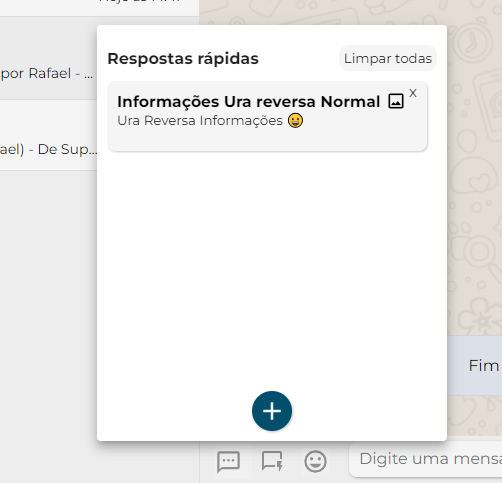
Task: Add a new quick reply with plus button
Action: pyautogui.click(x=272, y=411)
